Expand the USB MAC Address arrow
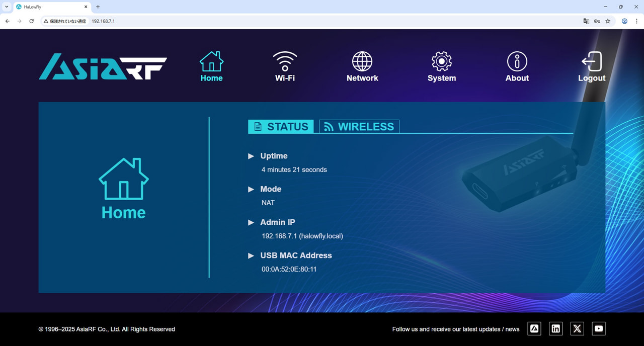644x346 pixels. (251, 256)
